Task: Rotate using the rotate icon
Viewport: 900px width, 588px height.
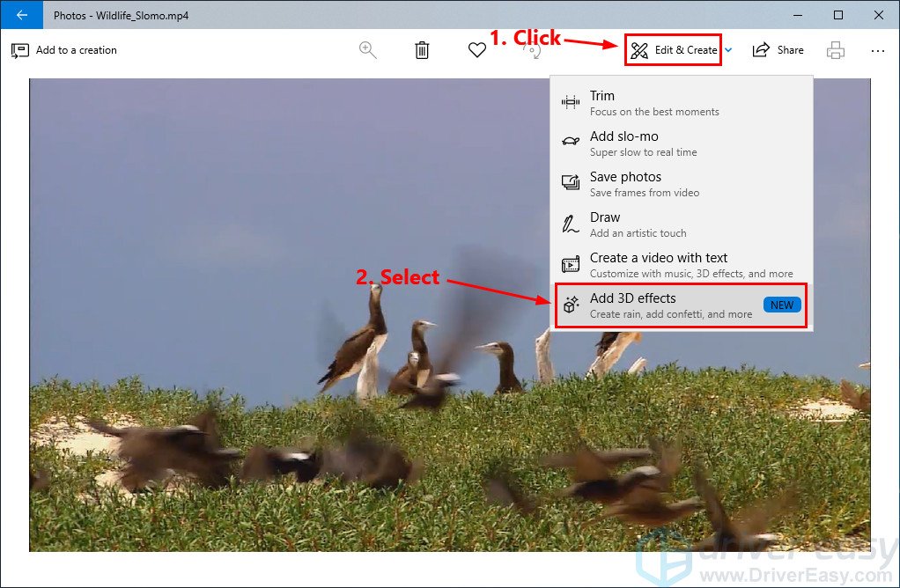Action: click(x=533, y=50)
